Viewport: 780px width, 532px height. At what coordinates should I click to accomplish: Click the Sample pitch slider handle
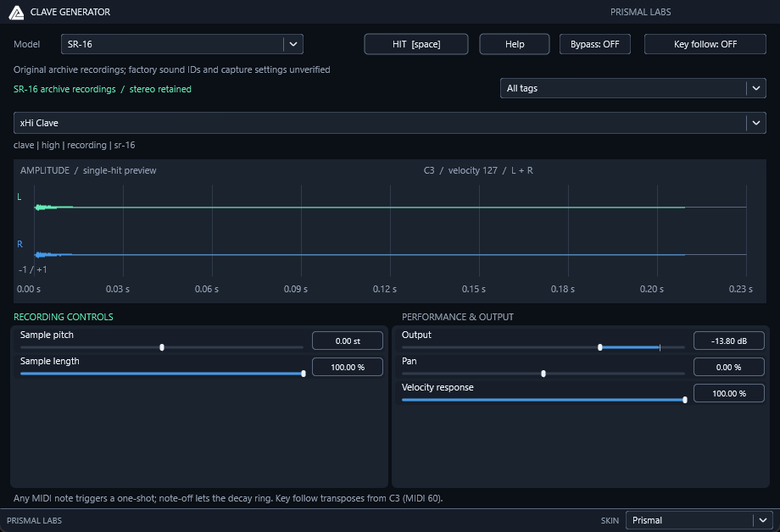coord(162,347)
